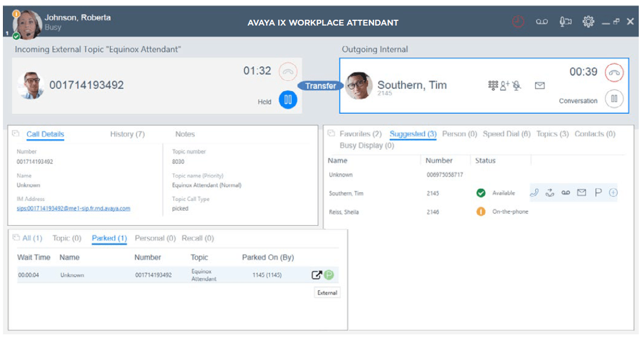Click the red clock icon in header
Viewport: 644px width, 339px height.
518,22
